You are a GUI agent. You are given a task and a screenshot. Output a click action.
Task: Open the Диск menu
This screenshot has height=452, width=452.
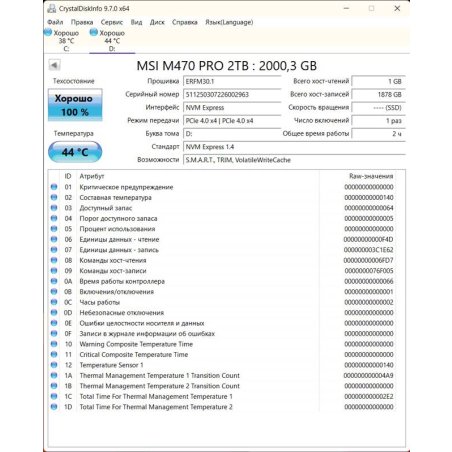click(157, 22)
